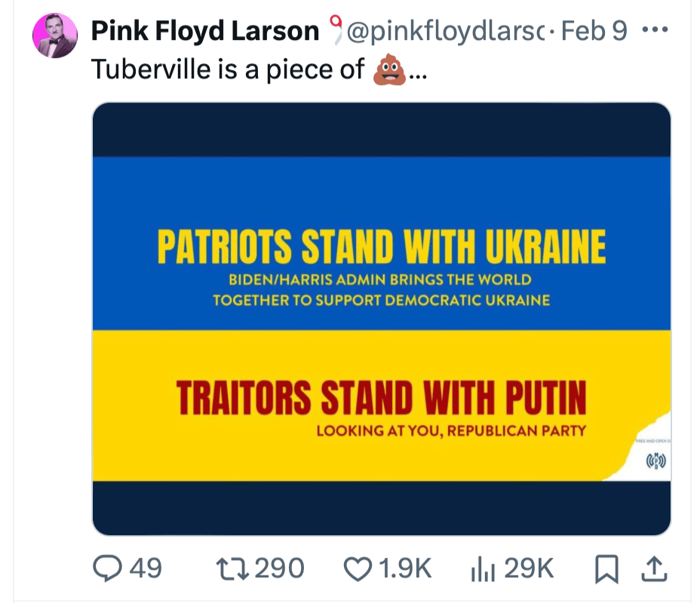
Task: Click the 49 replies count
Action: pyautogui.click(x=146, y=568)
